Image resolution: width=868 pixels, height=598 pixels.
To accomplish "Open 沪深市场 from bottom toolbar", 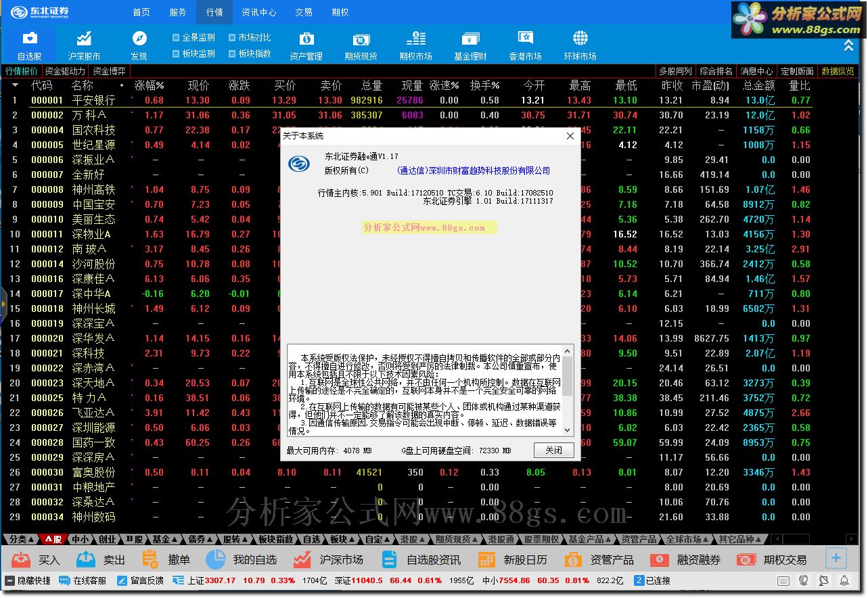I will click(x=328, y=559).
